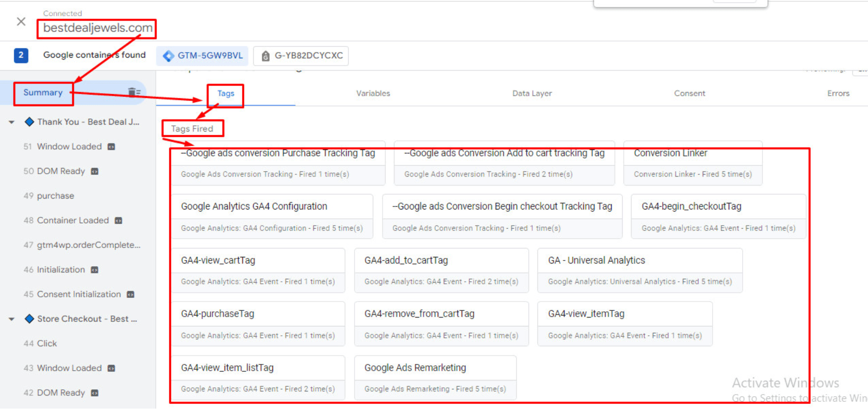The height and width of the screenshot is (419, 868).
Task: Open the Data Layer tab
Action: [x=532, y=94]
